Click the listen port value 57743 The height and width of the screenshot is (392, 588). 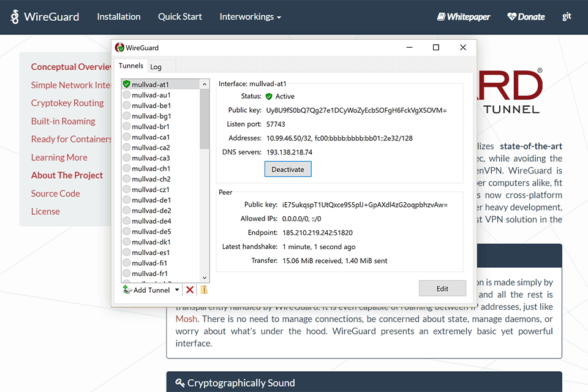276,124
